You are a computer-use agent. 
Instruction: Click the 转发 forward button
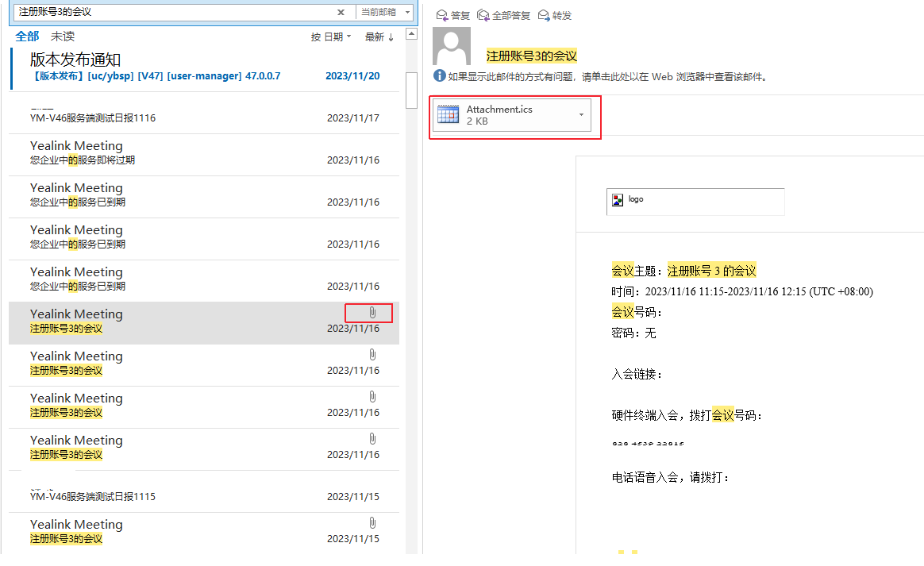(555, 15)
